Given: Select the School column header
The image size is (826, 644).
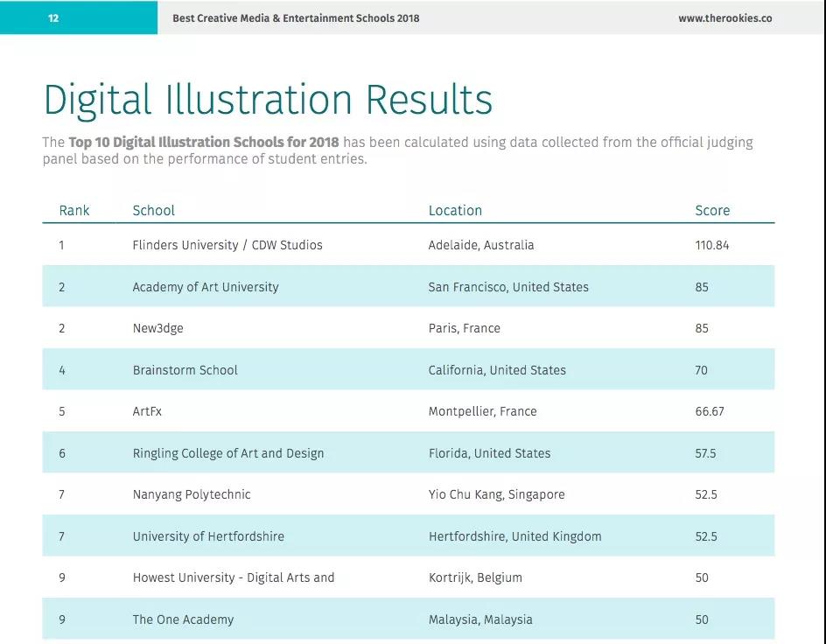Looking at the screenshot, I should 153,210.
